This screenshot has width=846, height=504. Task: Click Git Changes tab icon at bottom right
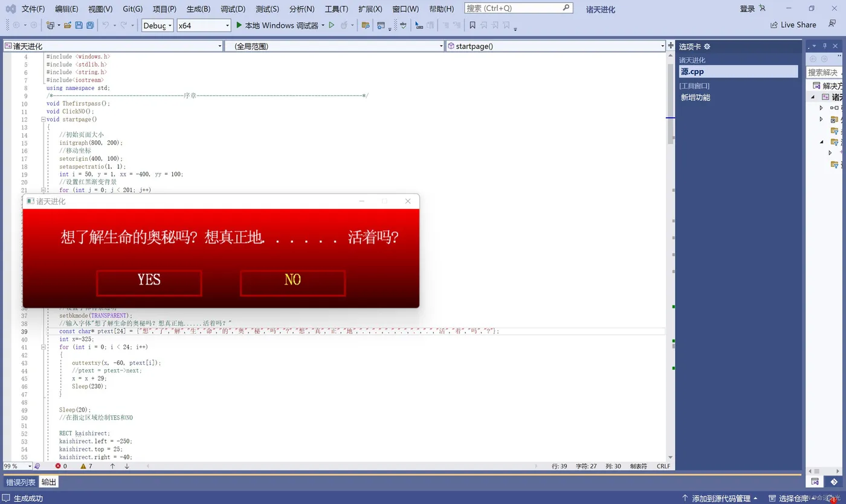click(834, 482)
